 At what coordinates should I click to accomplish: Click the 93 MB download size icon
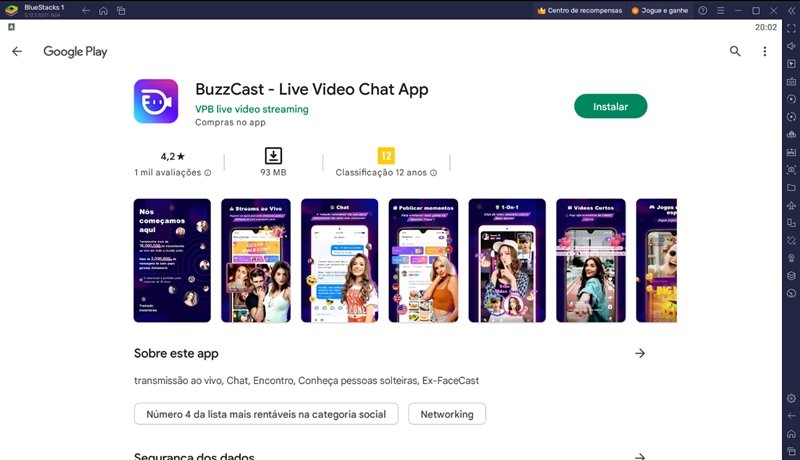tap(273, 156)
